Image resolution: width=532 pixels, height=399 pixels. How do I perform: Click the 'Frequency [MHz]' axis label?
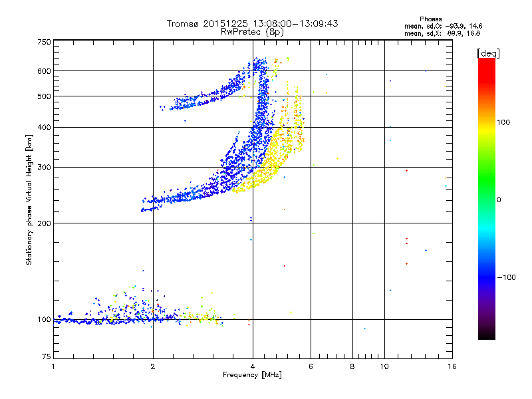[x=252, y=375]
